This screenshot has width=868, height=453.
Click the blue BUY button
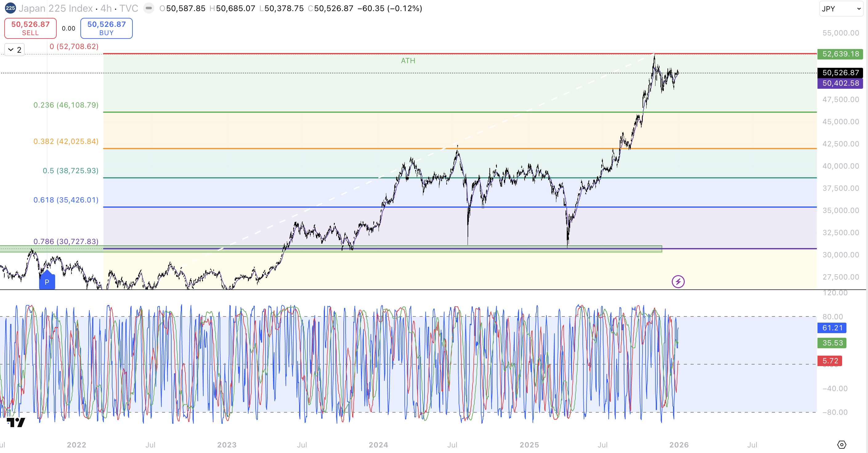point(106,28)
